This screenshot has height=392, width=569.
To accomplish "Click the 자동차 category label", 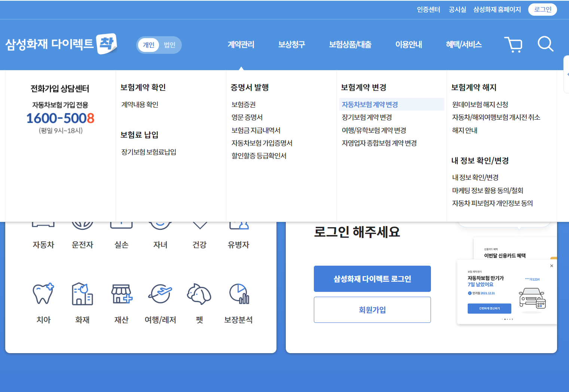I will coord(43,245).
